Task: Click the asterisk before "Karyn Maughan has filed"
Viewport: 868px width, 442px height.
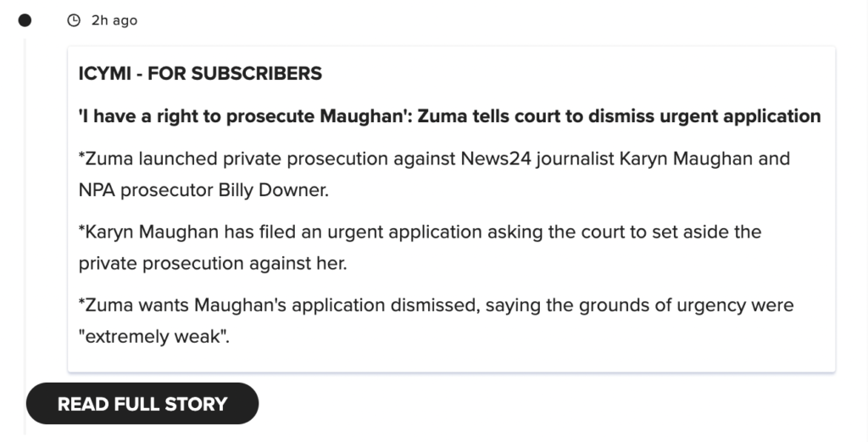Action: click(81, 230)
